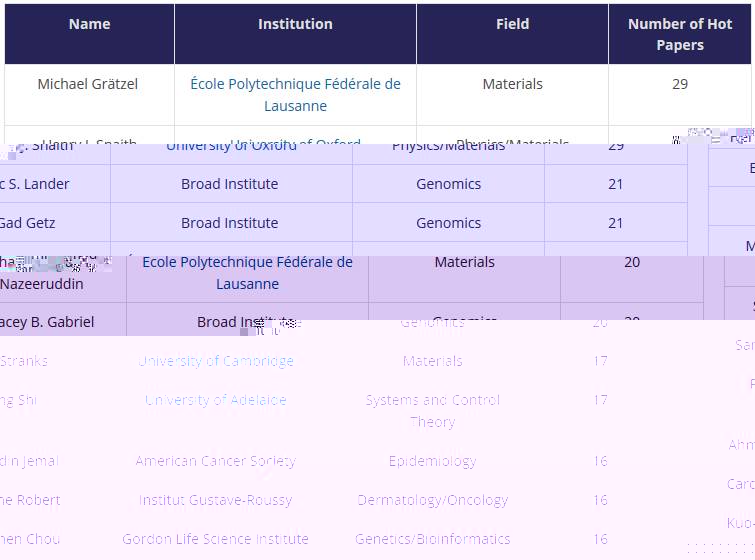Click the Name column header

[x=89, y=24]
